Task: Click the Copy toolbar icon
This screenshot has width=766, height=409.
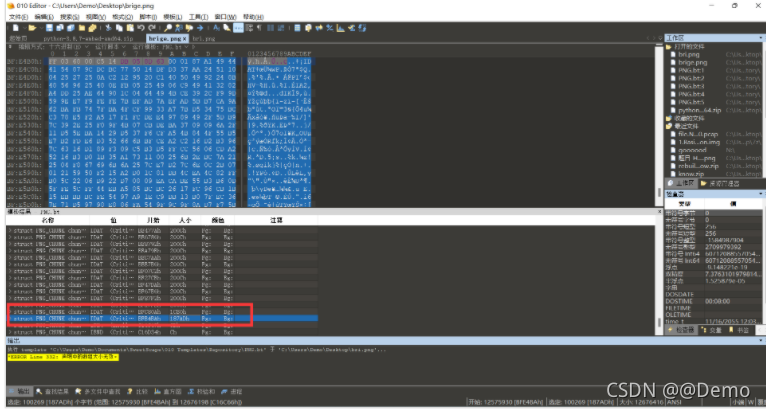Action: pos(119,28)
